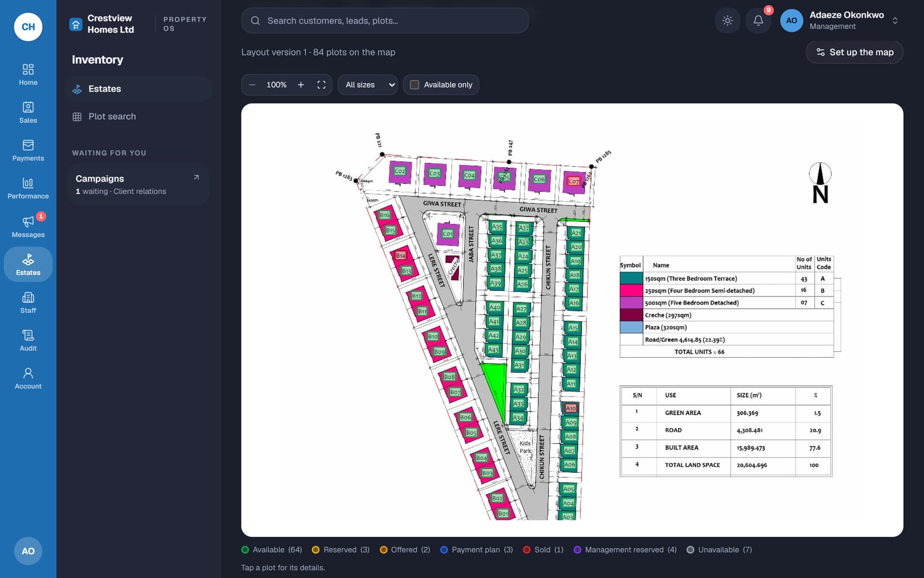This screenshot has height=578, width=924.
Task: Click the Sold (1) legend entry
Action: point(543,550)
